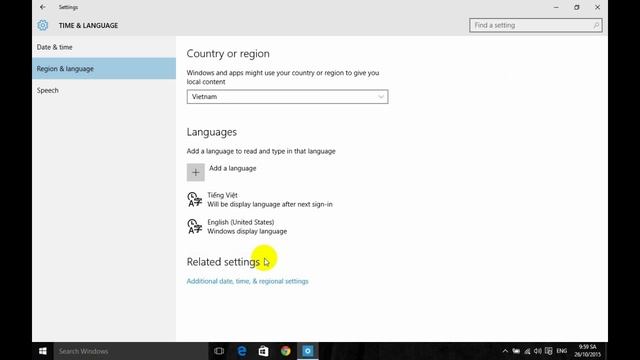Minimize the Settings window
The height and width of the screenshot is (360, 640).
[556, 7]
